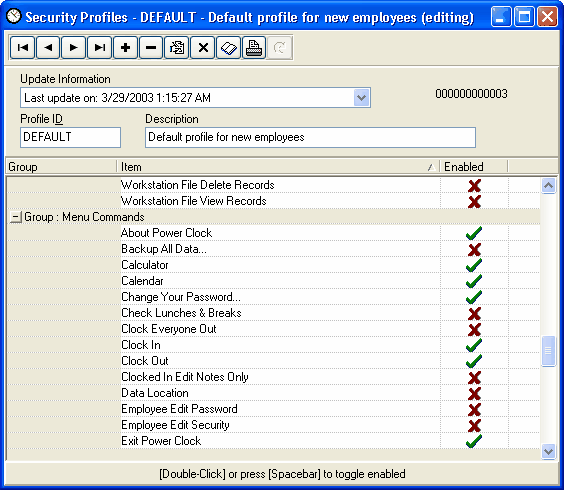Screen dimensions: 564x490
Task: Click the vertical scrollbar thumb
Action: pyautogui.click(x=548, y=351)
